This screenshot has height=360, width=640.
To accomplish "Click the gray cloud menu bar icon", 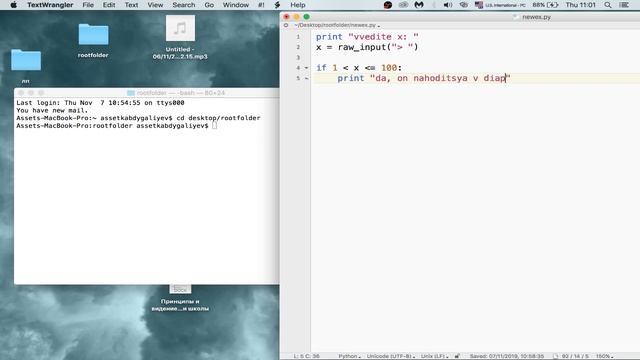I will click(x=403, y=5).
